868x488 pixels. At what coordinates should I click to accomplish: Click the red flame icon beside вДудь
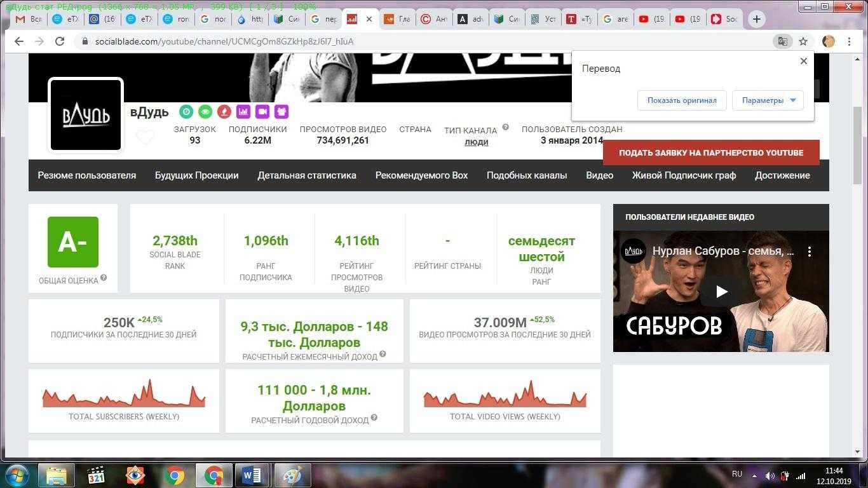click(x=224, y=112)
